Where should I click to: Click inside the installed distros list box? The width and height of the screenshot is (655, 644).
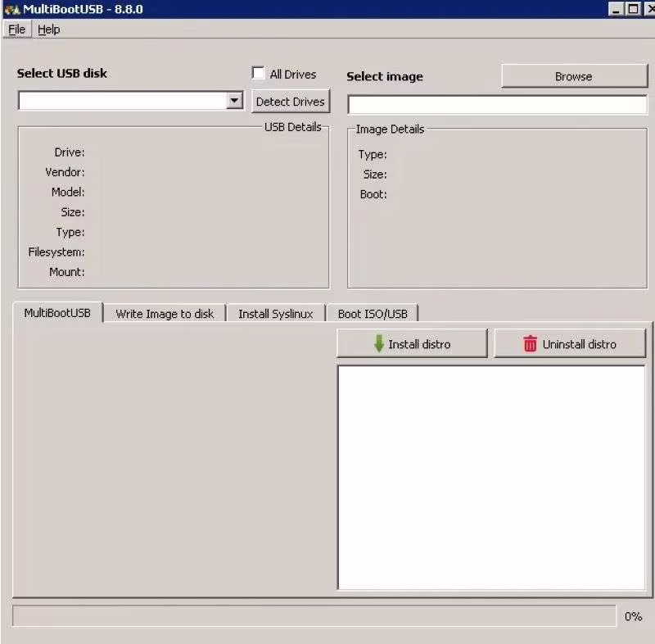coord(491,477)
